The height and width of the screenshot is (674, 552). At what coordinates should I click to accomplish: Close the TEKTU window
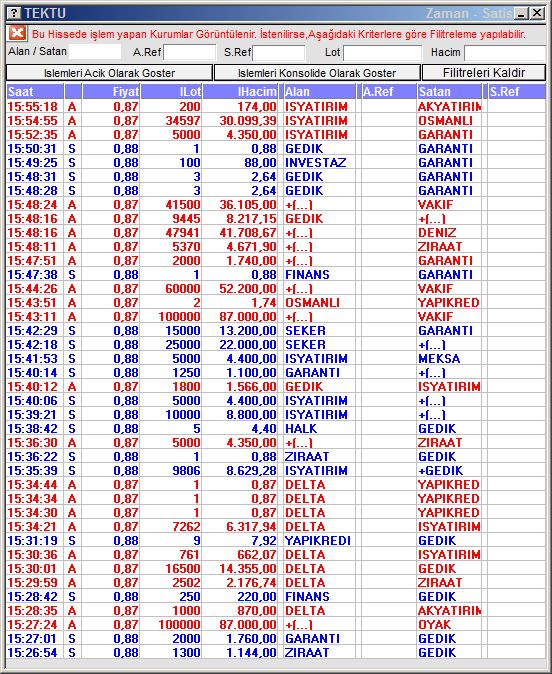537,13
